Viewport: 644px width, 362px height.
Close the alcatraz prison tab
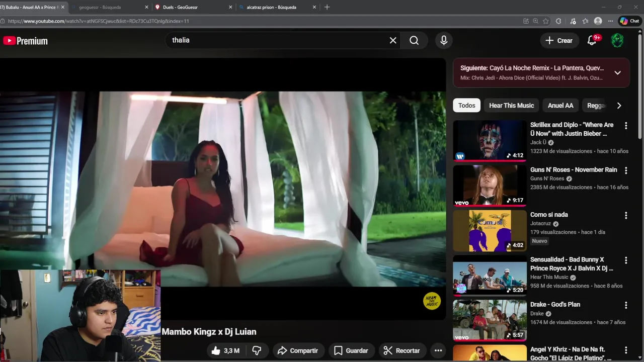[x=314, y=7]
